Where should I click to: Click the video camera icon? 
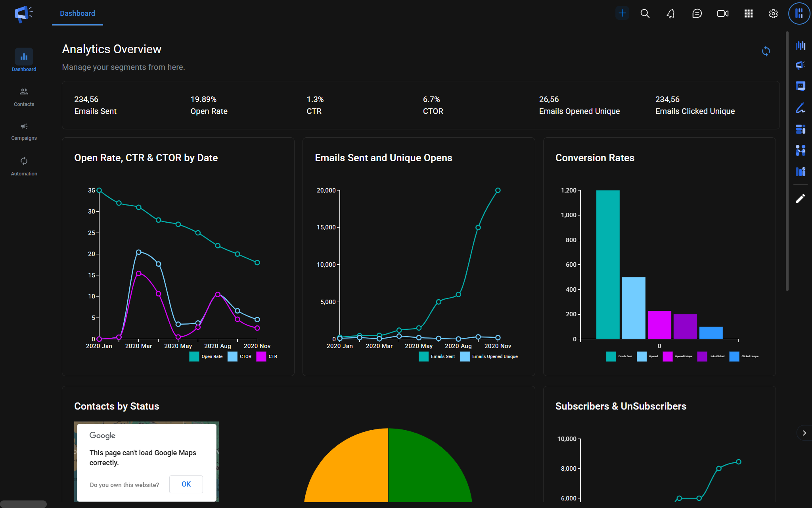pos(722,13)
